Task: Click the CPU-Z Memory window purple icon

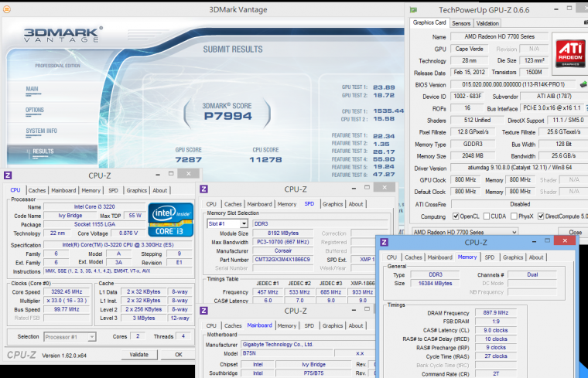Action: 383,242
